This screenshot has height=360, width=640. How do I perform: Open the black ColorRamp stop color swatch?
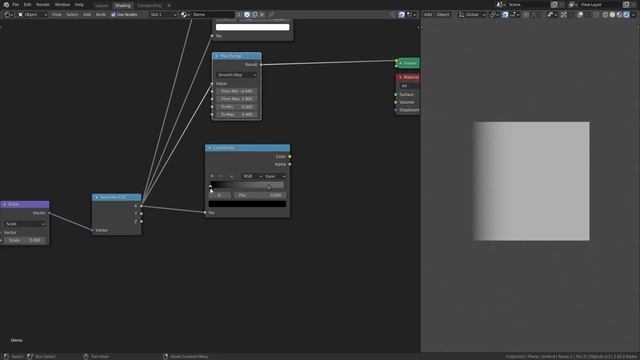coord(247,204)
